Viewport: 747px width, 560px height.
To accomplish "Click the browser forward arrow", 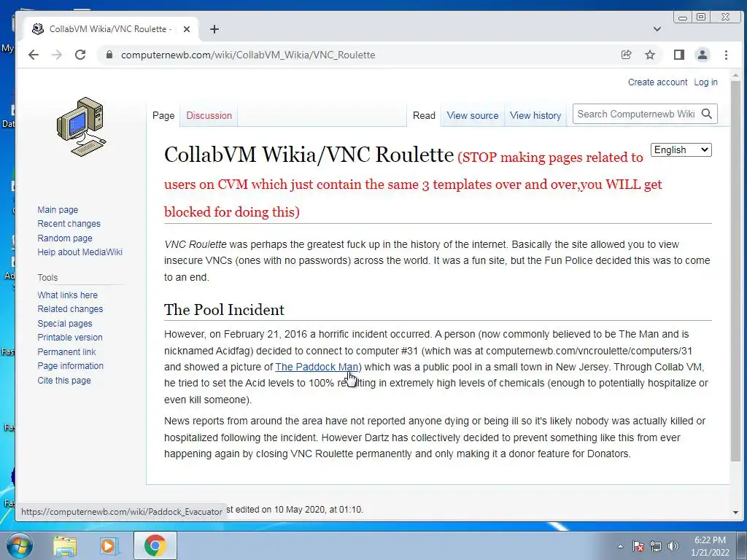I will (x=57, y=55).
